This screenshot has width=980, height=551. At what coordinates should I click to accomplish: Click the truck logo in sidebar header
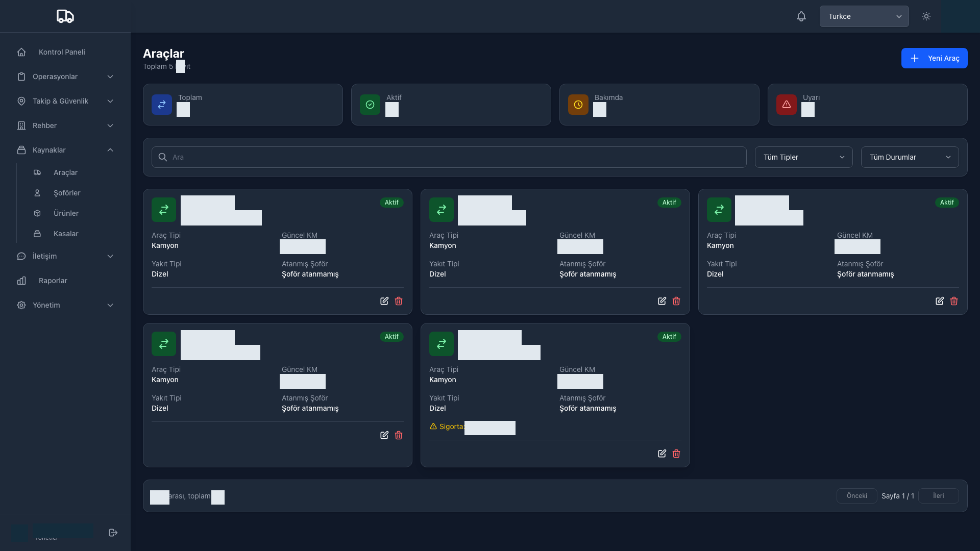point(65,16)
